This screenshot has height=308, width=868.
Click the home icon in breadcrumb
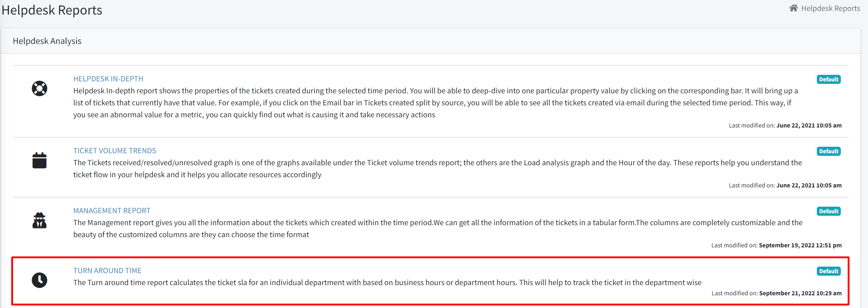[793, 8]
